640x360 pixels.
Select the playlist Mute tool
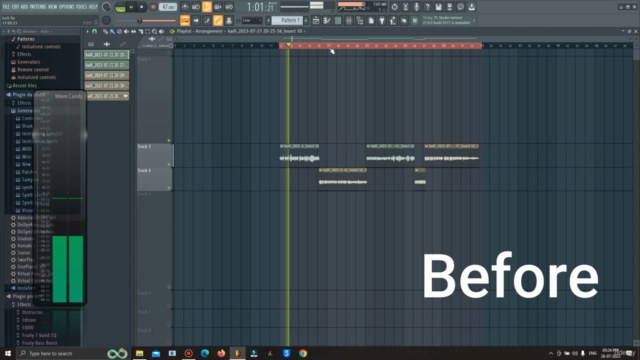click(126, 31)
